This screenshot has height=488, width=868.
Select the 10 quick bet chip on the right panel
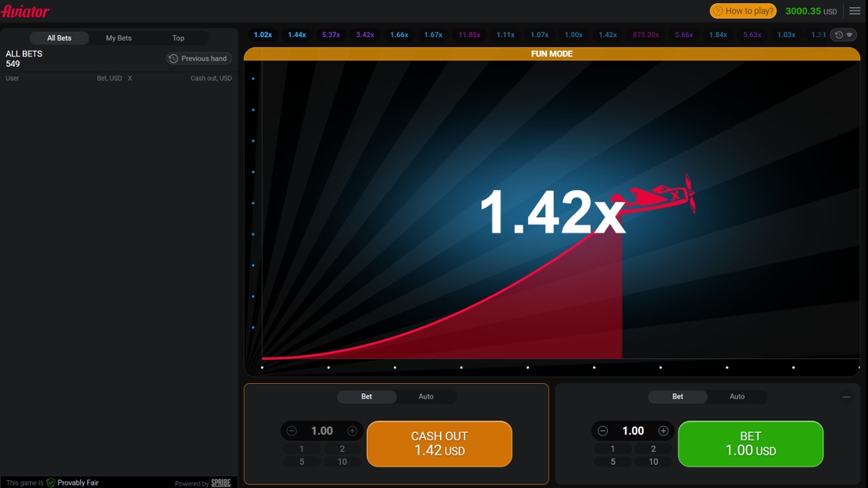coord(652,460)
